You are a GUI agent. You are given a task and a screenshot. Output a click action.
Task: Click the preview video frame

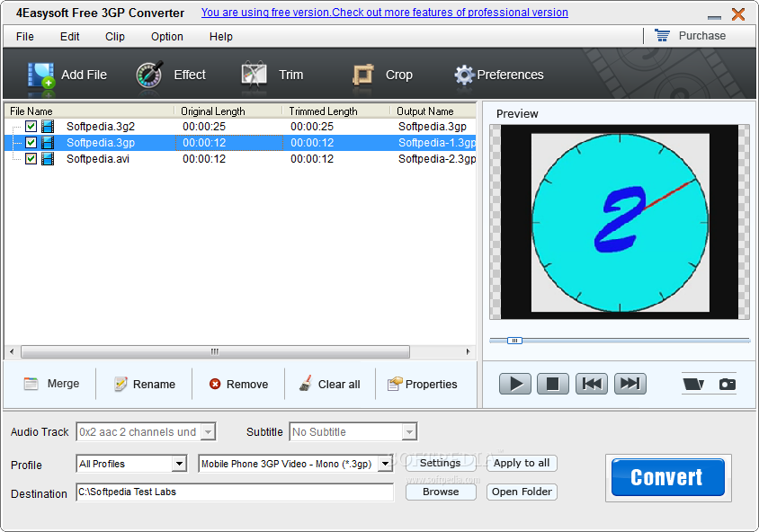point(620,222)
